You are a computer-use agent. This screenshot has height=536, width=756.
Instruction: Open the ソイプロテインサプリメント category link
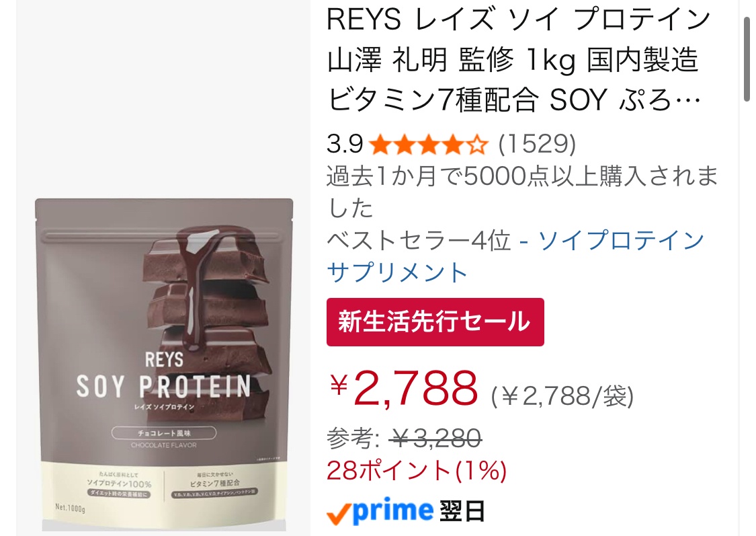515,256
